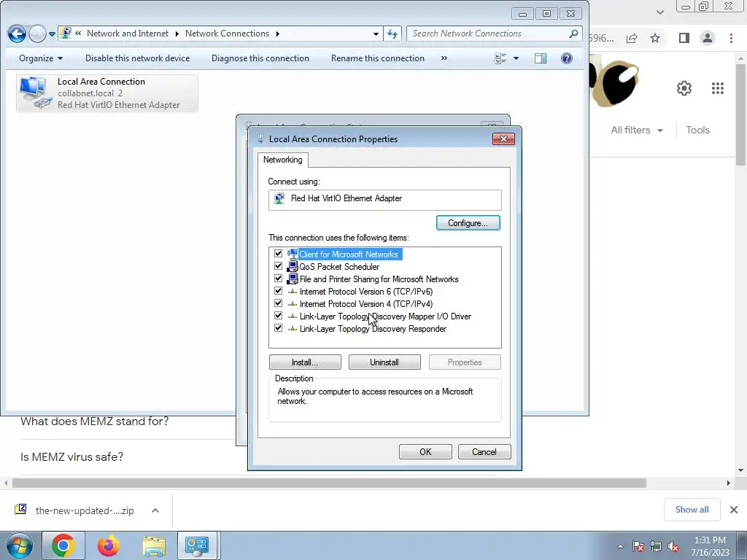Expand the Network Connections breadcrumb arrow
Image resolution: width=747 pixels, height=560 pixels.
278,34
